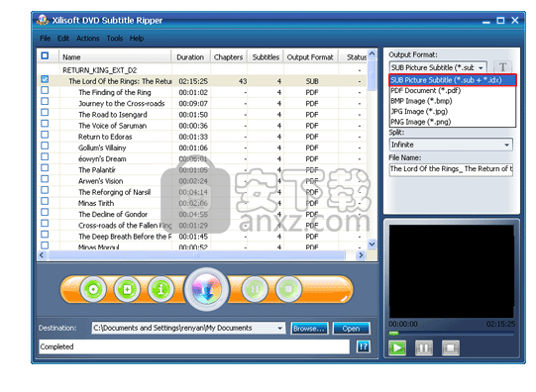Screen dimensions: 536x392
Task: Check Journey to the Cross-roads checkbox
Action: coord(45,101)
